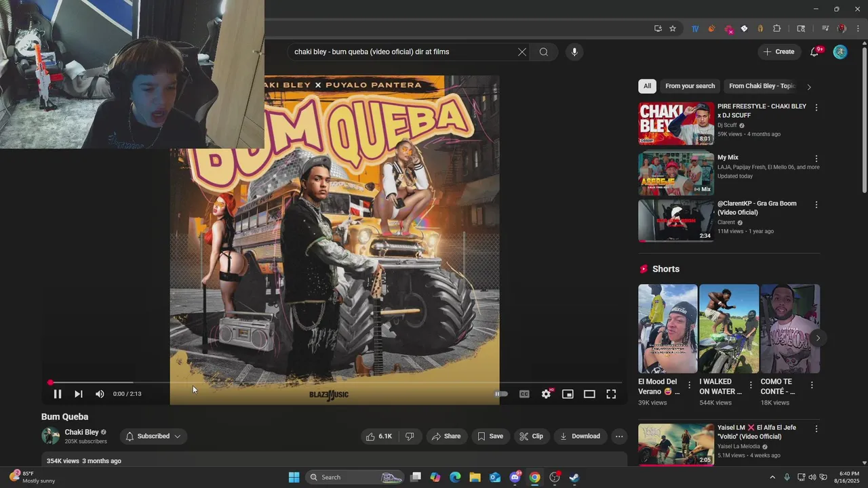
Task: Download the video
Action: click(580, 436)
